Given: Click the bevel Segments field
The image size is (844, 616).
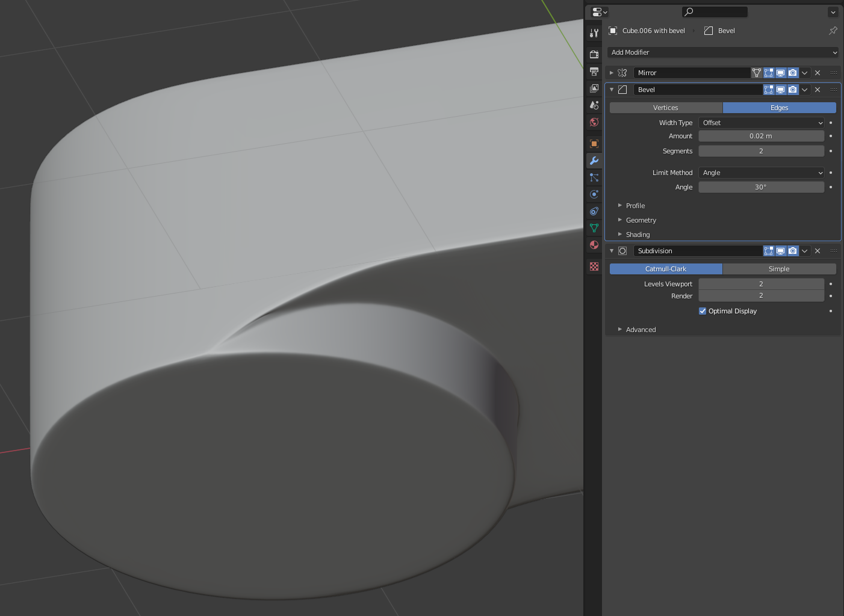Looking at the screenshot, I should pos(762,151).
